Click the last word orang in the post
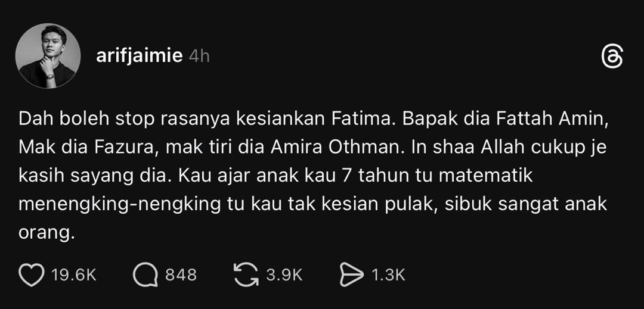644x309 pixels. (x=44, y=233)
